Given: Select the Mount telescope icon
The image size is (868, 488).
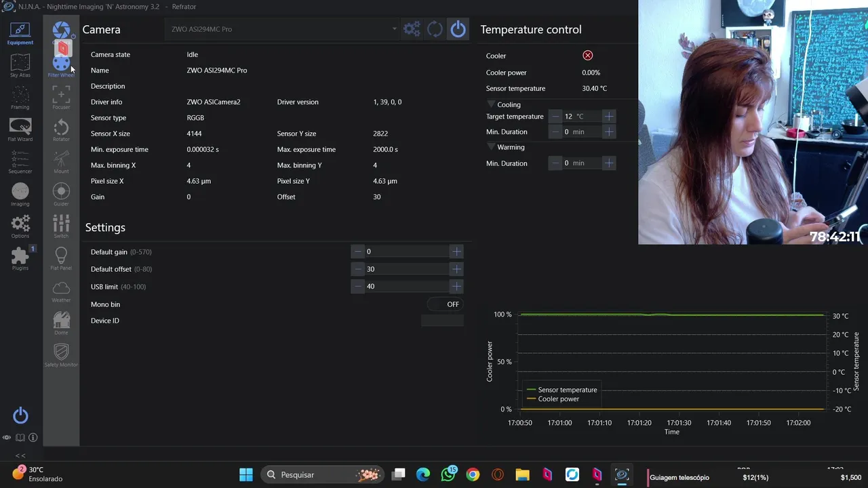Looking at the screenshot, I should pyautogui.click(x=61, y=162).
